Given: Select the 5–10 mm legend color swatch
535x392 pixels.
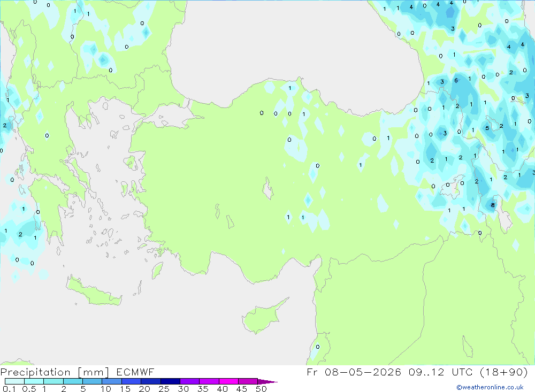Looking at the screenshot, I should 93,381.
